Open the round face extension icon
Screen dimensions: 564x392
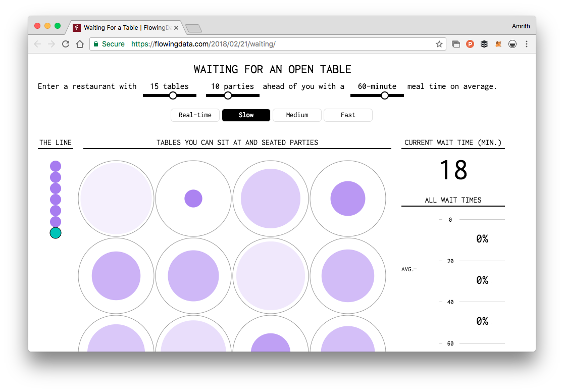pos(512,44)
